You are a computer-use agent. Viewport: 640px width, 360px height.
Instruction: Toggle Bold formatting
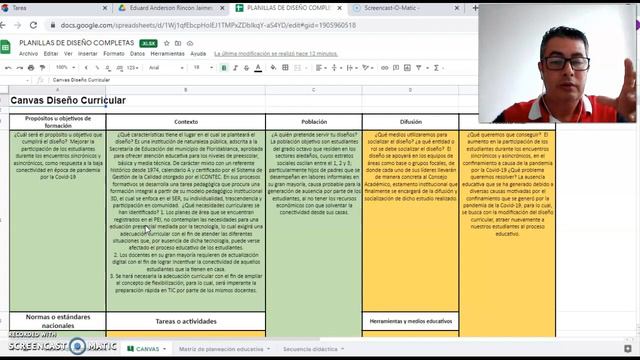coord(224,68)
